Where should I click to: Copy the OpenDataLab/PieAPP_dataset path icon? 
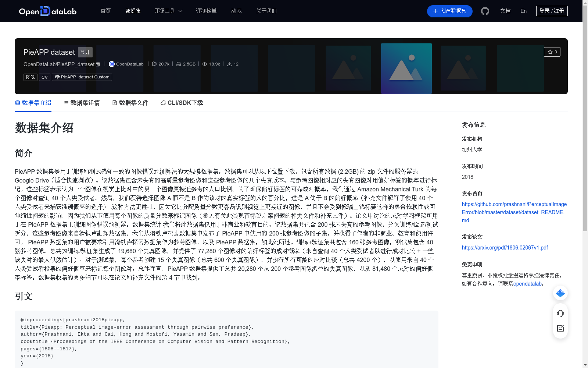click(x=98, y=64)
